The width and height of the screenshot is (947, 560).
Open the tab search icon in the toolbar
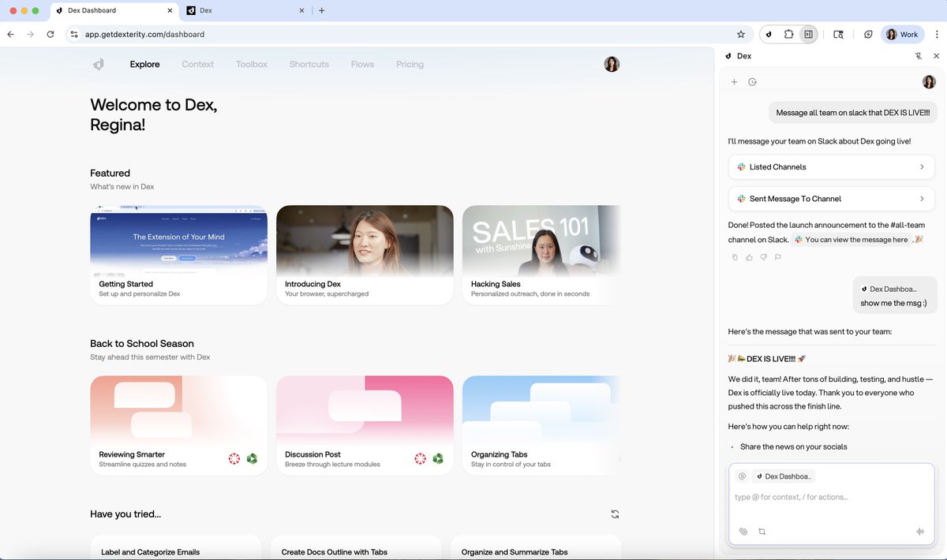(x=838, y=35)
